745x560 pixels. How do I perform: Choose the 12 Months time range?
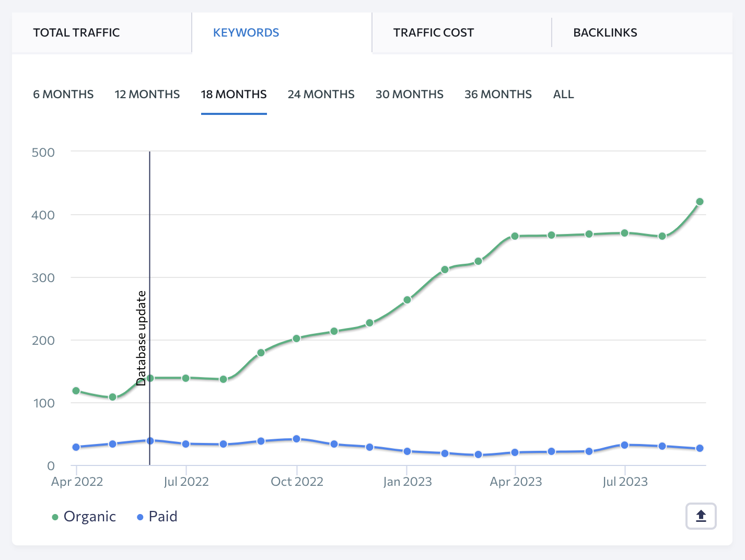click(x=147, y=94)
